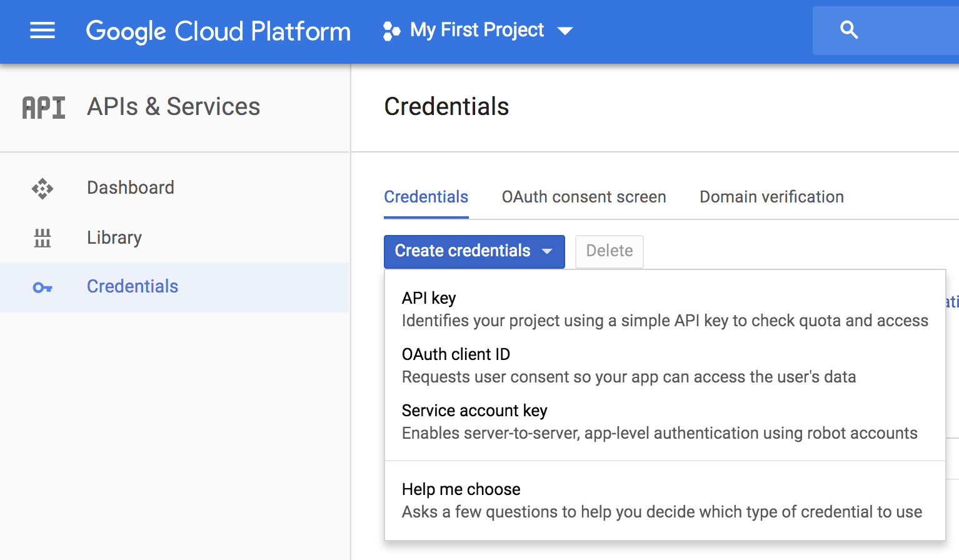
Task: Click the Google Cloud Platform title
Action: 218,31
